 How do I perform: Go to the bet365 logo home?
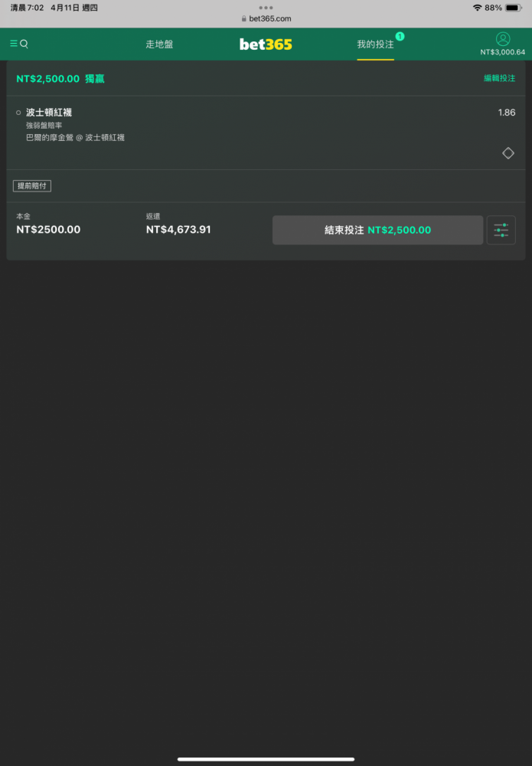point(266,44)
